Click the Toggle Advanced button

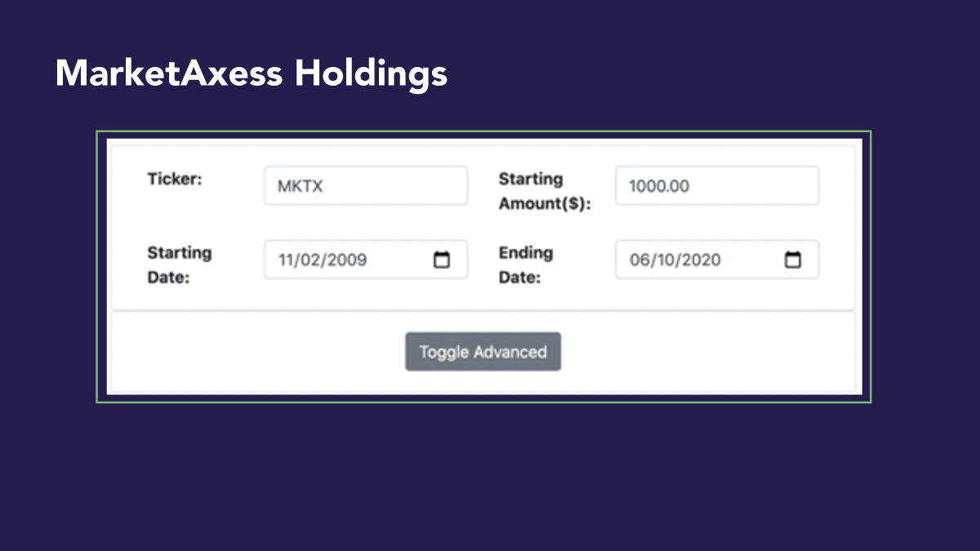[483, 352]
